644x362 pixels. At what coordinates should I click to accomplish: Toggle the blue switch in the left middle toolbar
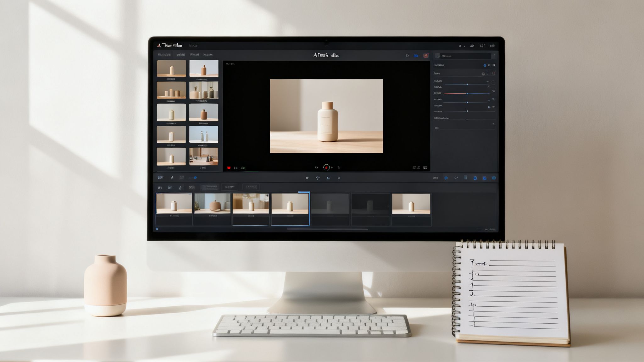(192, 178)
